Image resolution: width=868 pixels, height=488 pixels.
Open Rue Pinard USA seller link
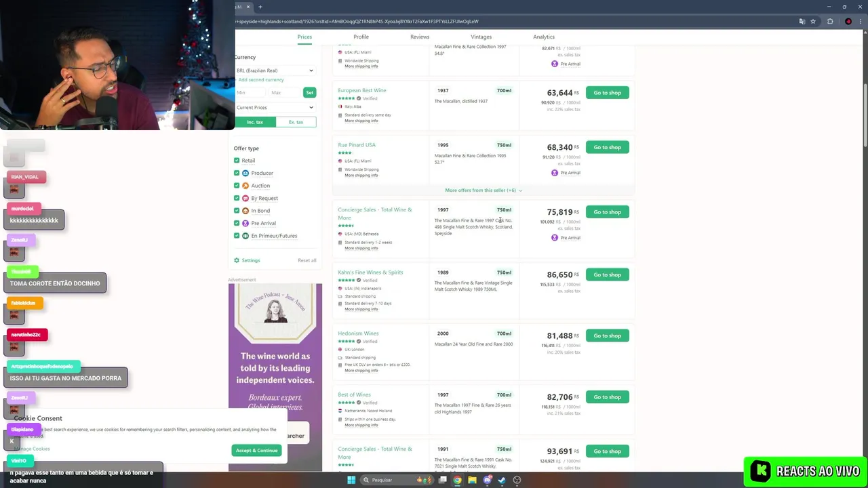[x=357, y=145]
